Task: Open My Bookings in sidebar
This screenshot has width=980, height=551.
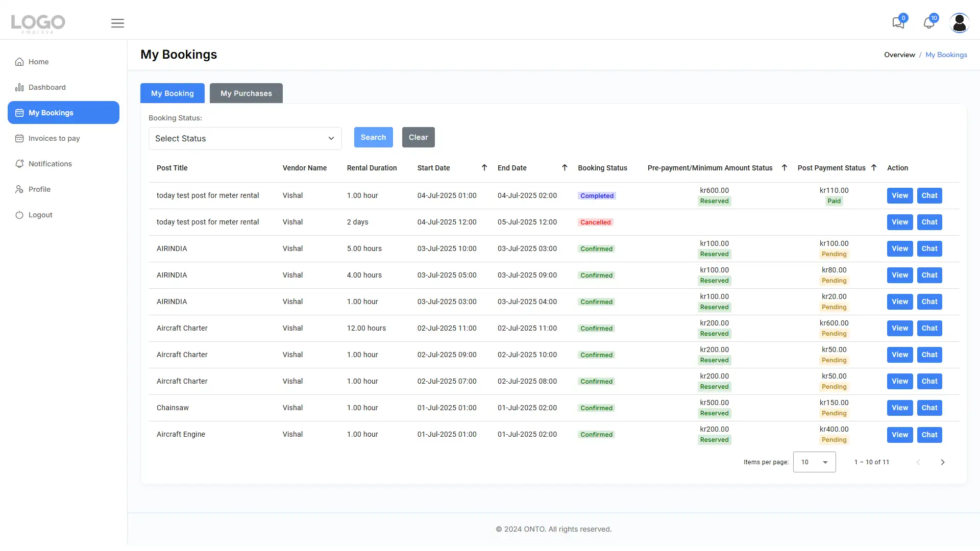Action: point(63,113)
